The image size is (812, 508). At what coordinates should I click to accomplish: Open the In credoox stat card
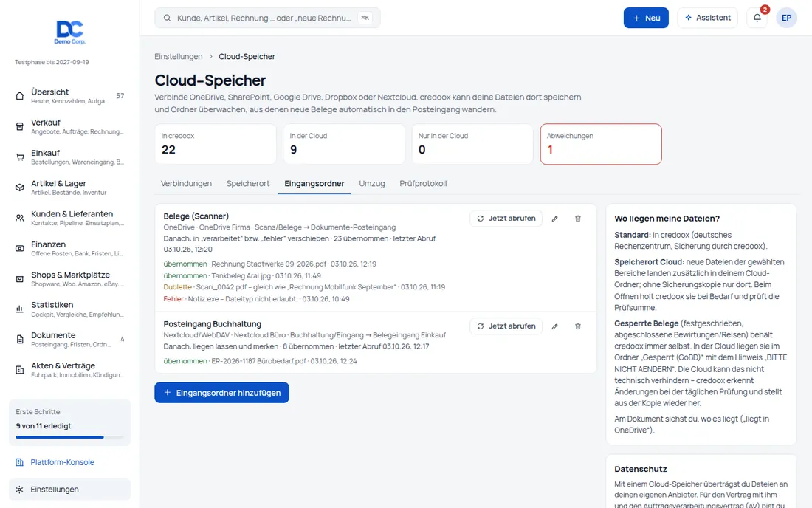click(216, 144)
